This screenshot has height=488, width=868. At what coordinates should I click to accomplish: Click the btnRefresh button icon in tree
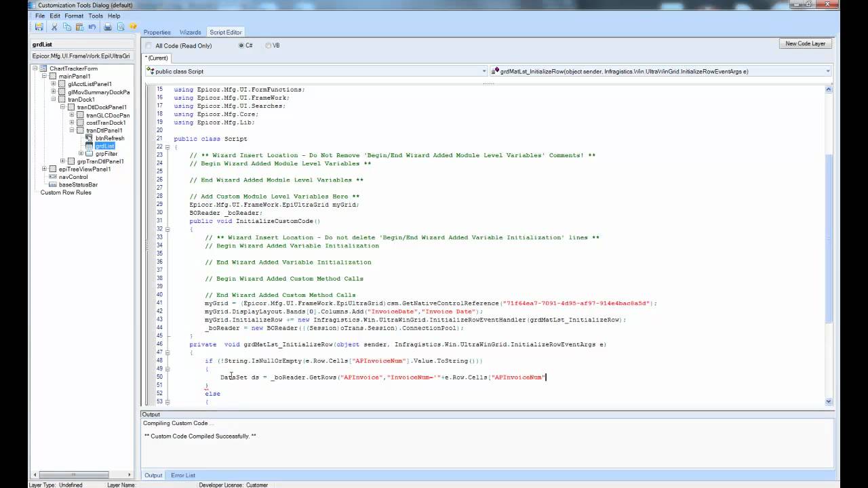(89, 138)
